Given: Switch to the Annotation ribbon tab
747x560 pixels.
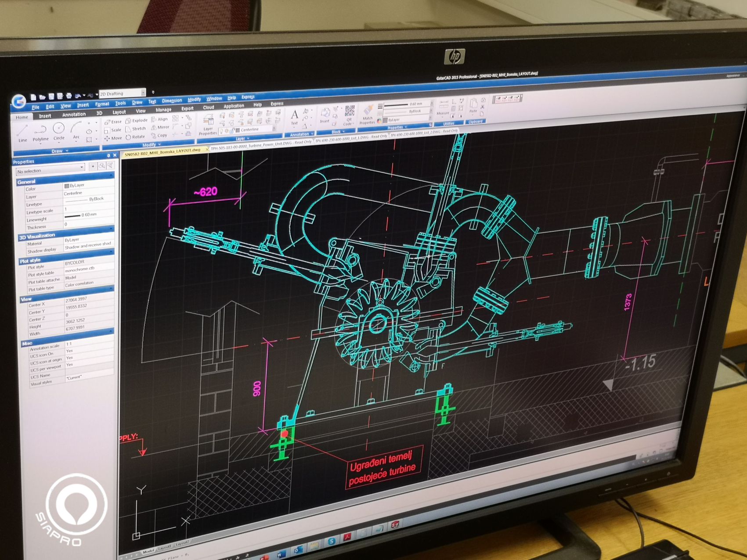Looking at the screenshot, I should click(x=74, y=115).
